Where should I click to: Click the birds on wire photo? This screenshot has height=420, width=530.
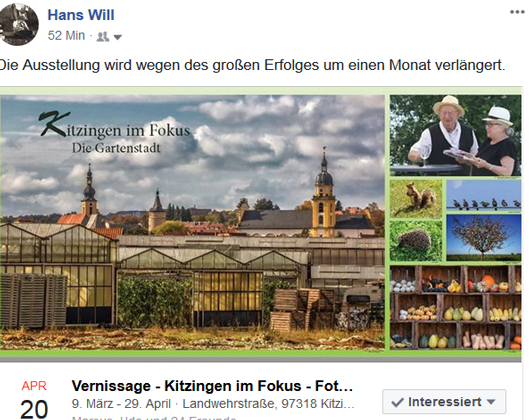(484, 195)
